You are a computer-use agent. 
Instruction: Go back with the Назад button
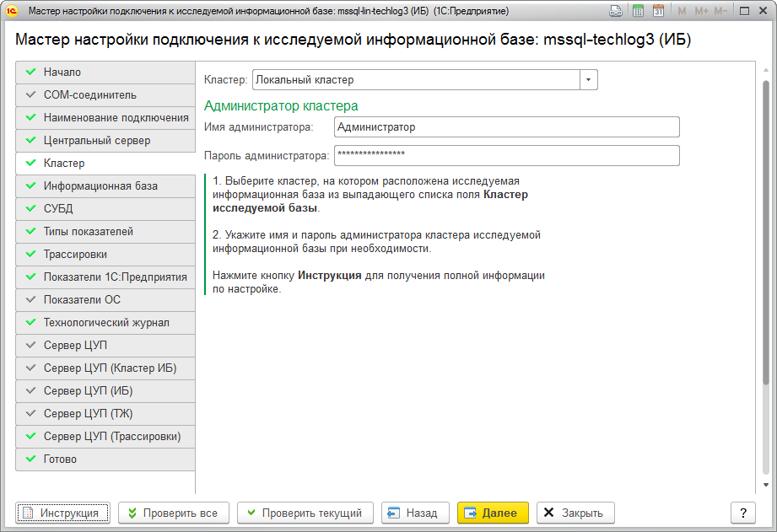(414, 513)
